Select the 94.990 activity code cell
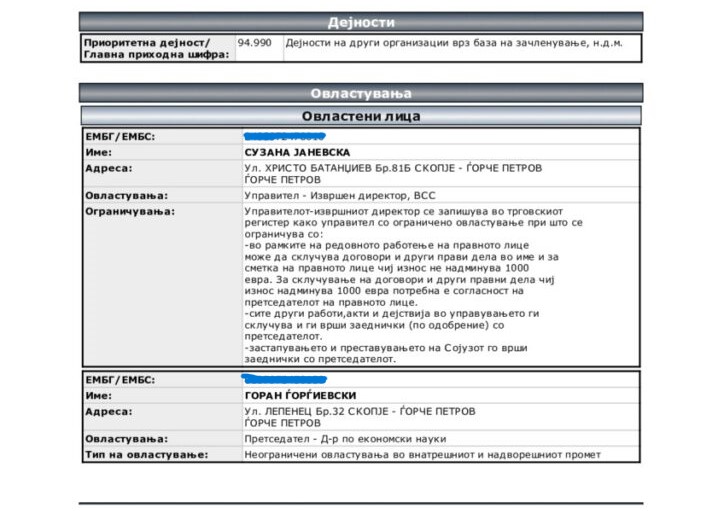Viewport: 724px width, 511px height. point(255,43)
